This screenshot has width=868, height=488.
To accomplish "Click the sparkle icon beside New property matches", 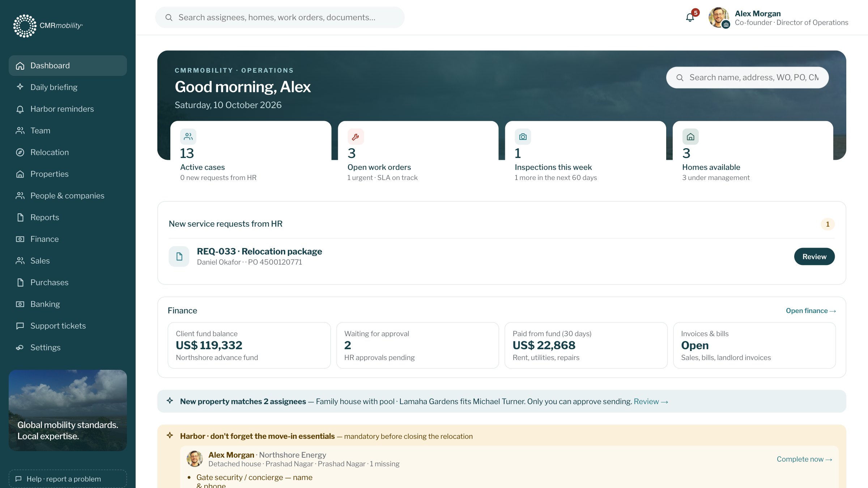I will 170,401.
